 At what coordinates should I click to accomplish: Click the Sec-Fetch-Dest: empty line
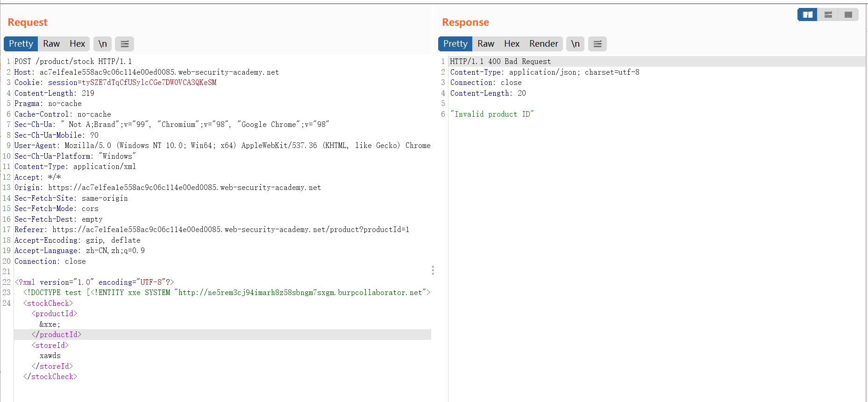(x=58, y=219)
